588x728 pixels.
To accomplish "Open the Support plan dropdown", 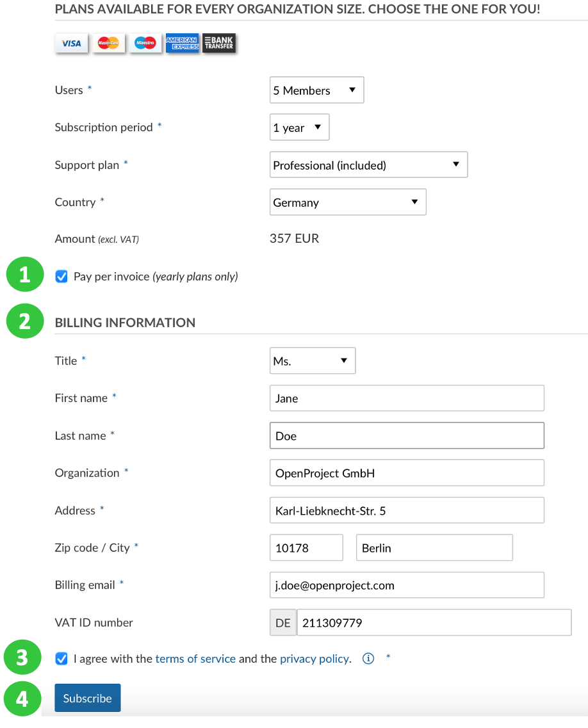I will pyautogui.click(x=368, y=165).
